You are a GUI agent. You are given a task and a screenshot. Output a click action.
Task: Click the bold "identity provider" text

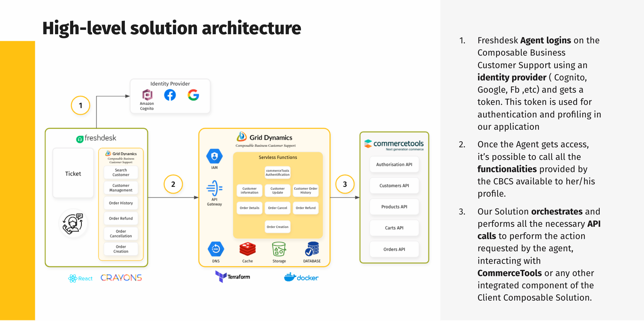pyautogui.click(x=512, y=78)
